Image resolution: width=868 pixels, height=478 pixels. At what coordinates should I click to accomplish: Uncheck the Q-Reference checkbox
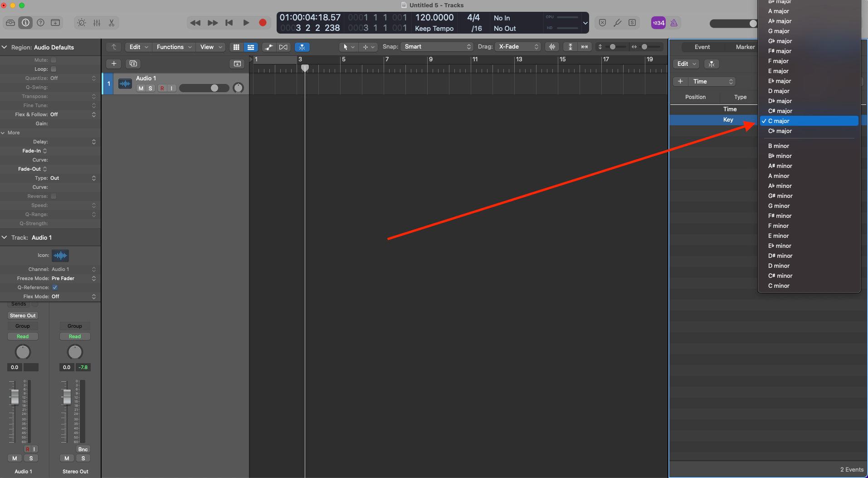(54, 287)
